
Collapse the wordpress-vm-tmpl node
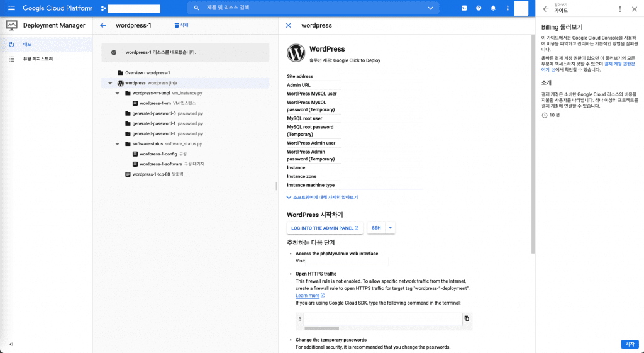[x=118, y=93]
